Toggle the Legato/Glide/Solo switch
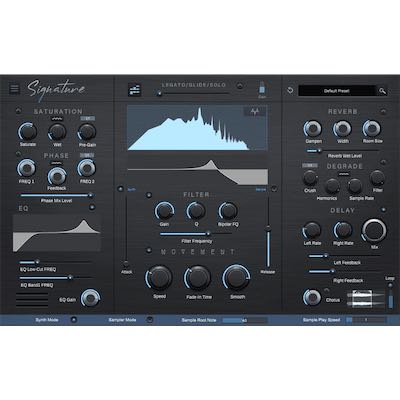The width and height of the screenshot is (400, 400). click(240, 86)
